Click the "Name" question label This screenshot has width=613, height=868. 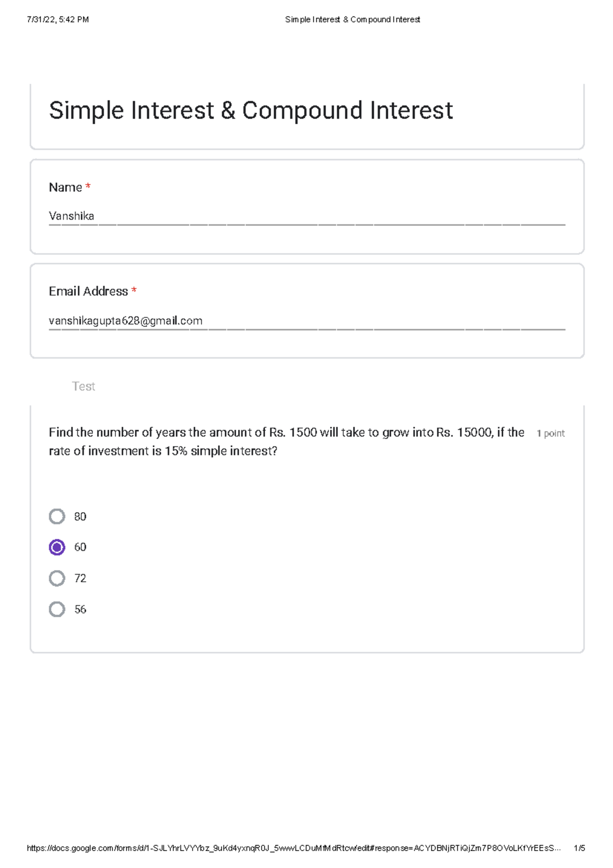tap(65, 188)
